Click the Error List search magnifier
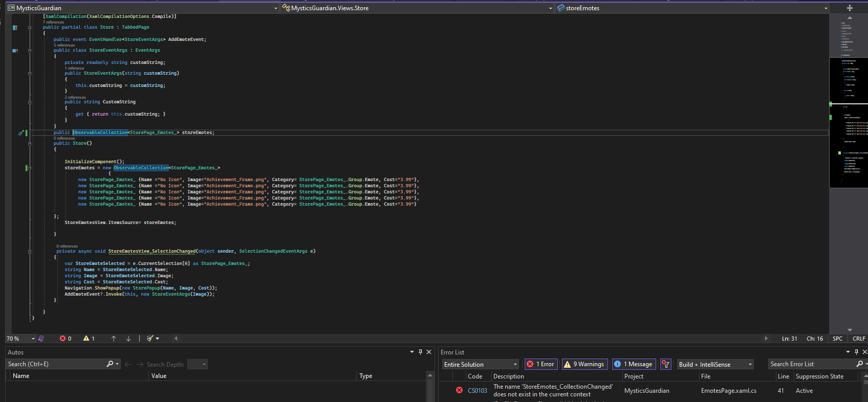This screenshot has width=868, height=402. (x=859, y=364)
